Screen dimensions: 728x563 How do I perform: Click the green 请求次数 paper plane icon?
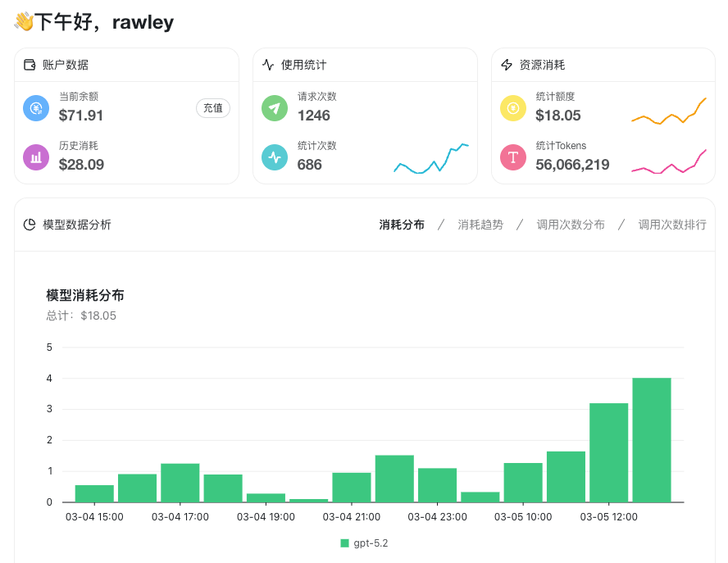click(275, 107)
